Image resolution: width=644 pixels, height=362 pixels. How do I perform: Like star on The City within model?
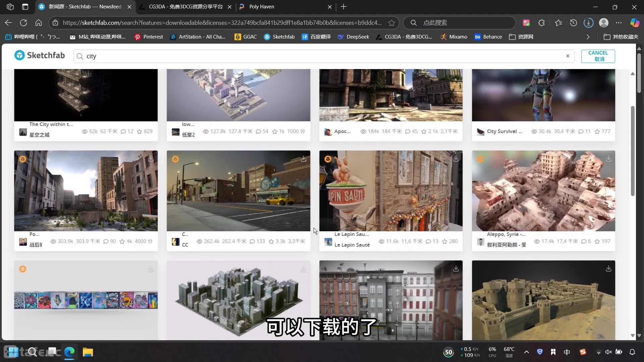[140, 131]
